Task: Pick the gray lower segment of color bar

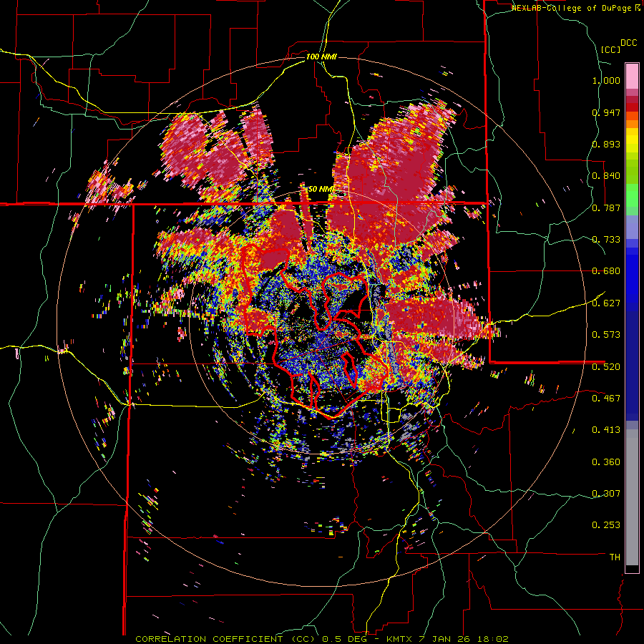Action: coord(632,497)
